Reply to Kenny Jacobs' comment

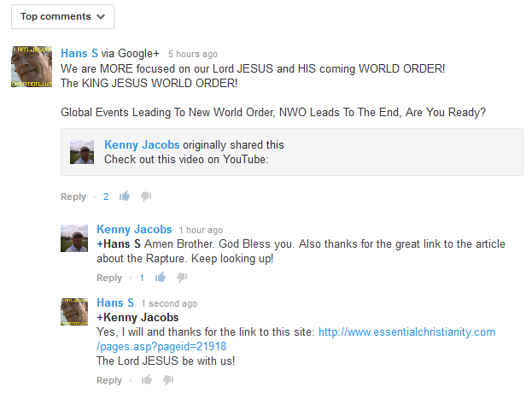click(109, 278)
